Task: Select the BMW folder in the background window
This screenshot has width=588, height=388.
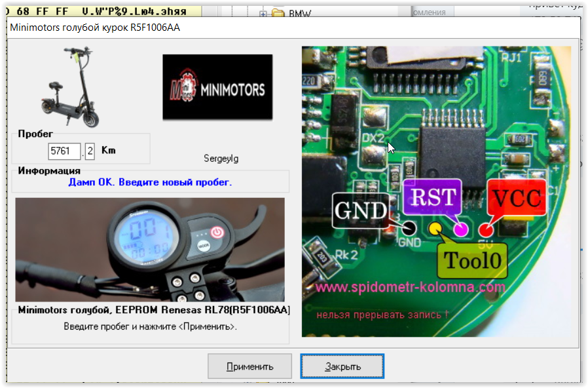Action: (293, 13)
